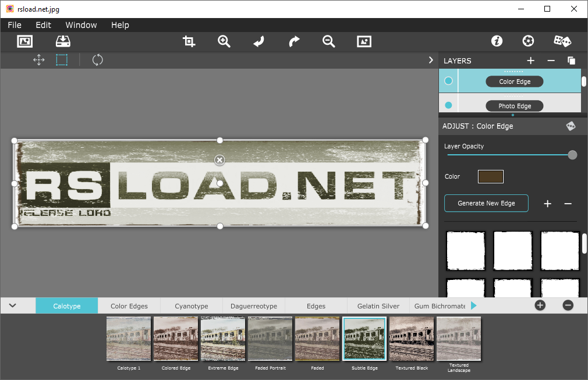Switch to the Edges tab
The image size is (588, 380).
(x=316, y=306)
